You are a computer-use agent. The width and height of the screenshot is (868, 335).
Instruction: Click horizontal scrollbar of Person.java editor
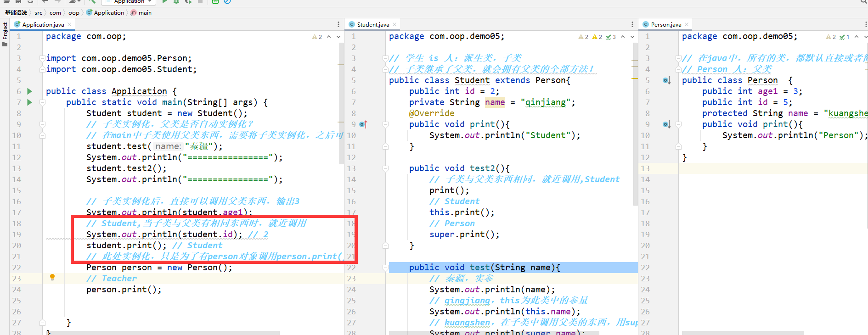click(743, 333)
